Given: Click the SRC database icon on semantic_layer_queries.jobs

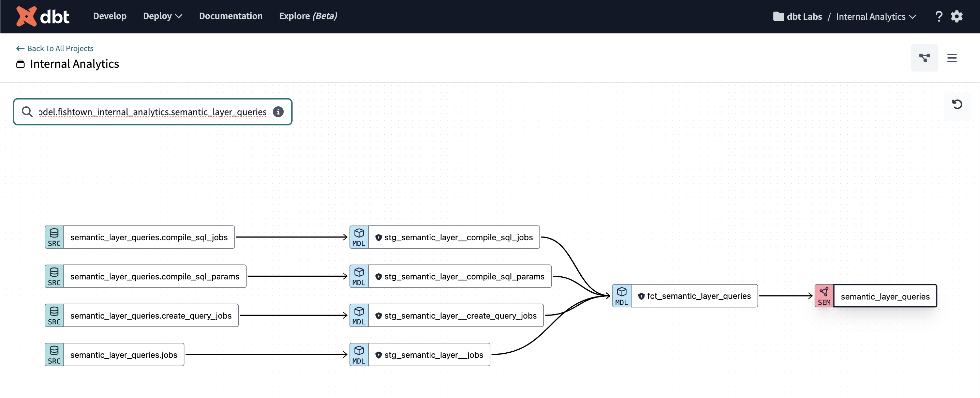Looking at the screenshot, I should (54, 354).
